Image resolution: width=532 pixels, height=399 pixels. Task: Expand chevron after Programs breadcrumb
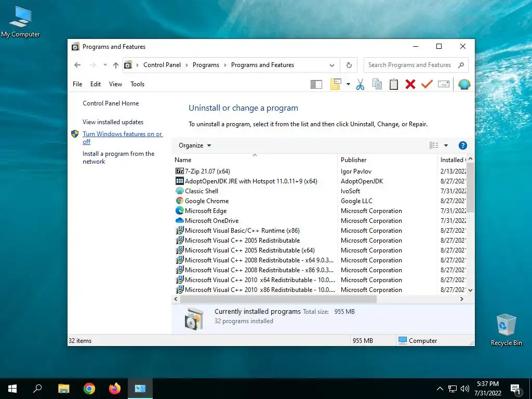click(x=225, y=65)
